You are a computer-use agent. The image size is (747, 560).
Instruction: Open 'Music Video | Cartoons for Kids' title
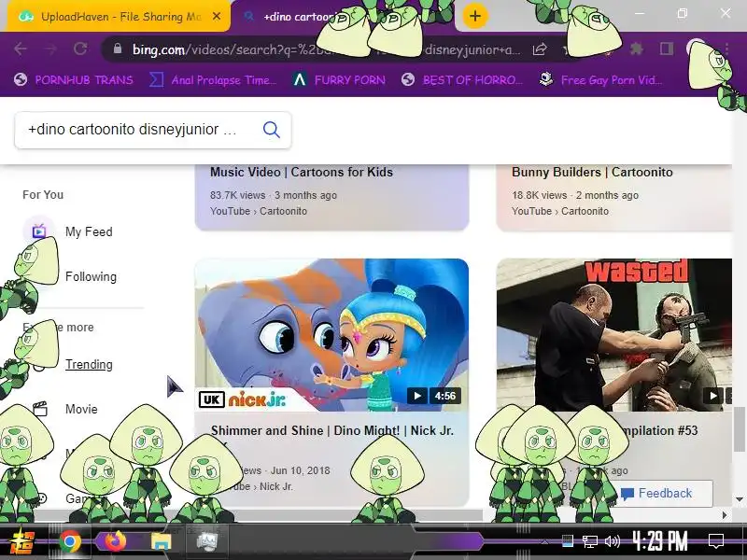pyautogui.click(x=302, y=172)
